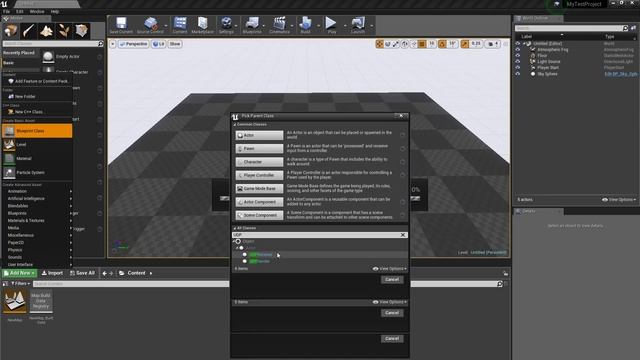Click the Show button in viewport

(175, 44)
